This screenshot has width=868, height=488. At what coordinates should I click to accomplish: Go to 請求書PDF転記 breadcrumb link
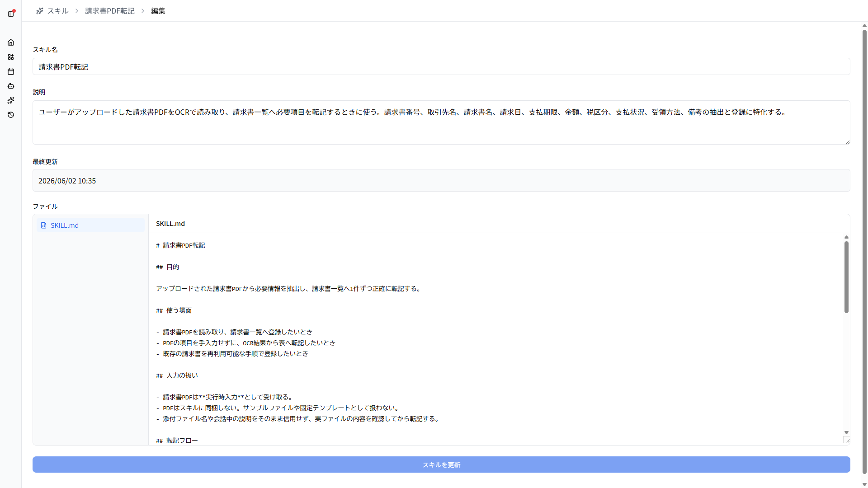point(110,11)
